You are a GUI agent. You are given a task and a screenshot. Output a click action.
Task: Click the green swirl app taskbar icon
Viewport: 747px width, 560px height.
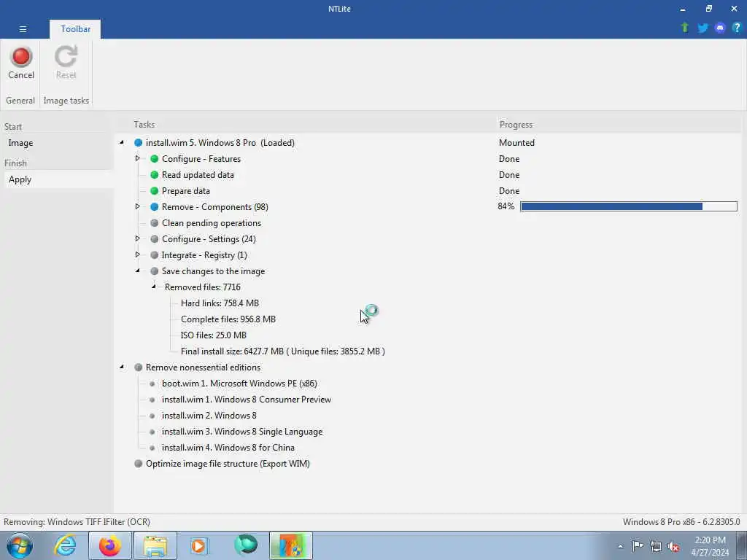click(245, 545)
